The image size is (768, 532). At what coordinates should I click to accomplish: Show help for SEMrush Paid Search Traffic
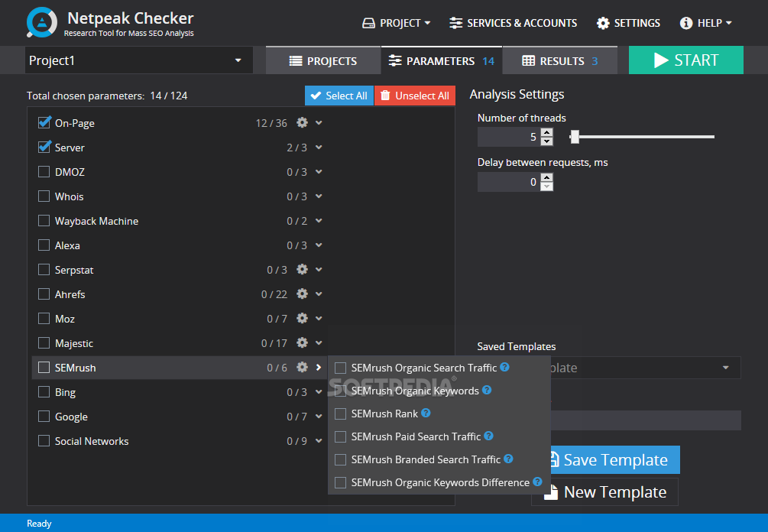coord(488,436)
